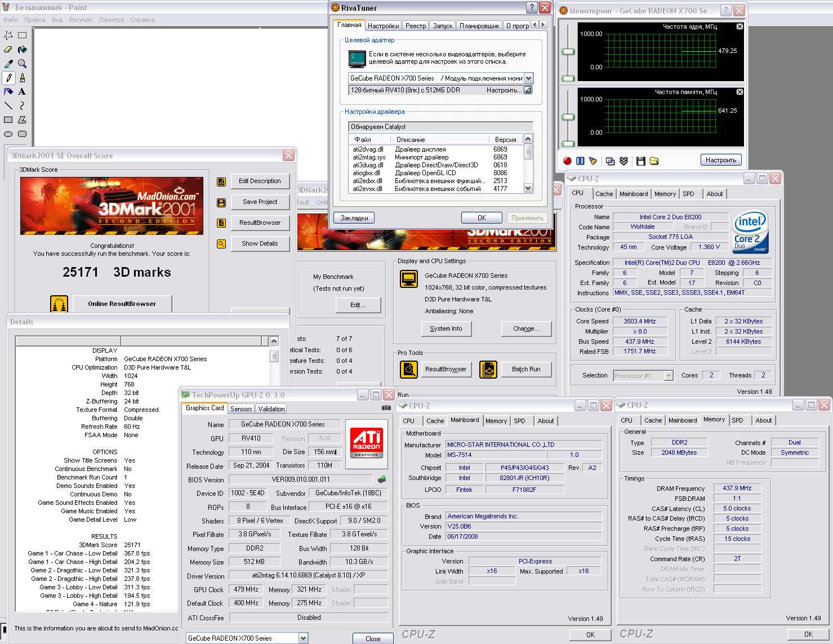
Task: Select the Polygon tool in Paint
Action: (x=23, y=119)
